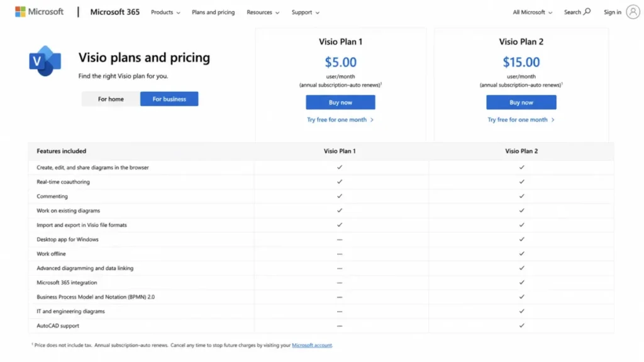644x362 pixels.
Task: Click the $15.00 price for Visio Plan 2
Action: pos(521,62)
